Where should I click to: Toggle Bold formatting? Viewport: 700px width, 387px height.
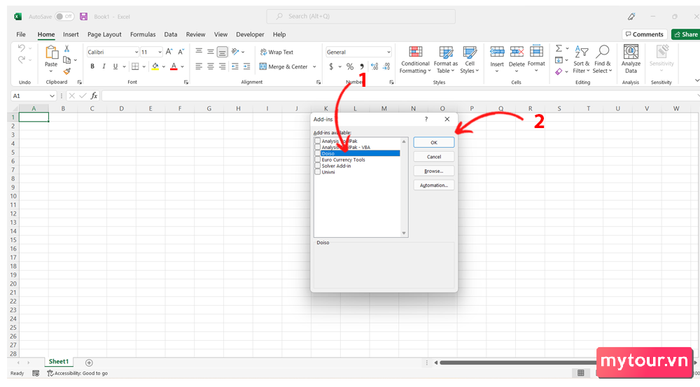tap(92, 67)
